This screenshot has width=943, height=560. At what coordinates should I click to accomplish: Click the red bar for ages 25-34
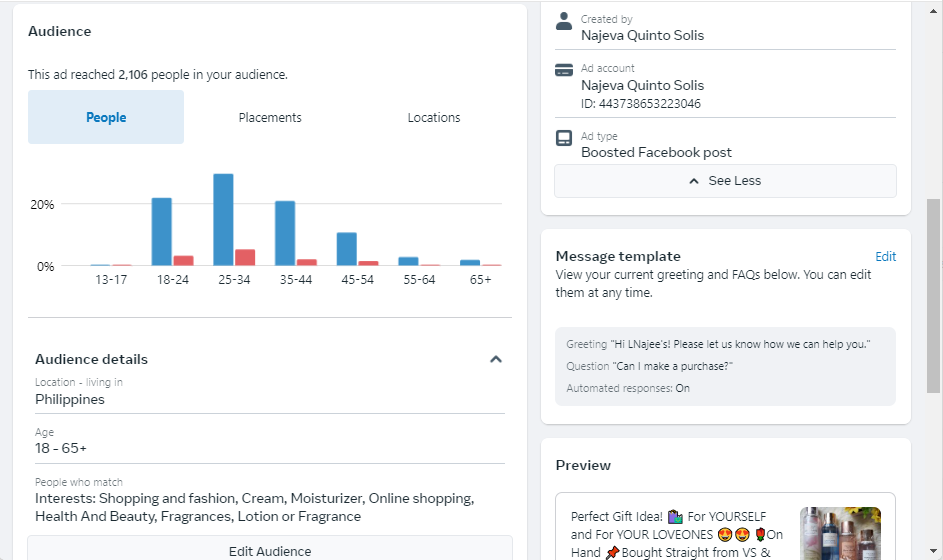[245, 257]
